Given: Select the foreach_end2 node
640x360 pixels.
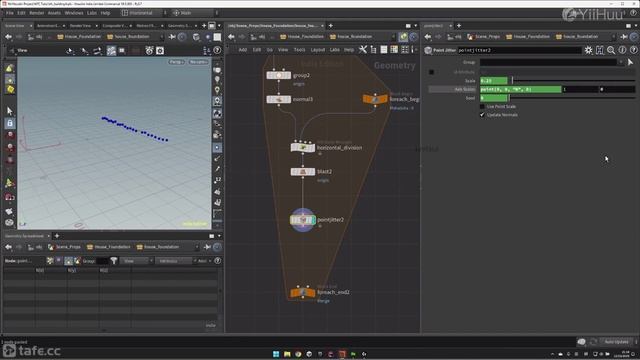Looking at the screenshot, I should 302,293.
